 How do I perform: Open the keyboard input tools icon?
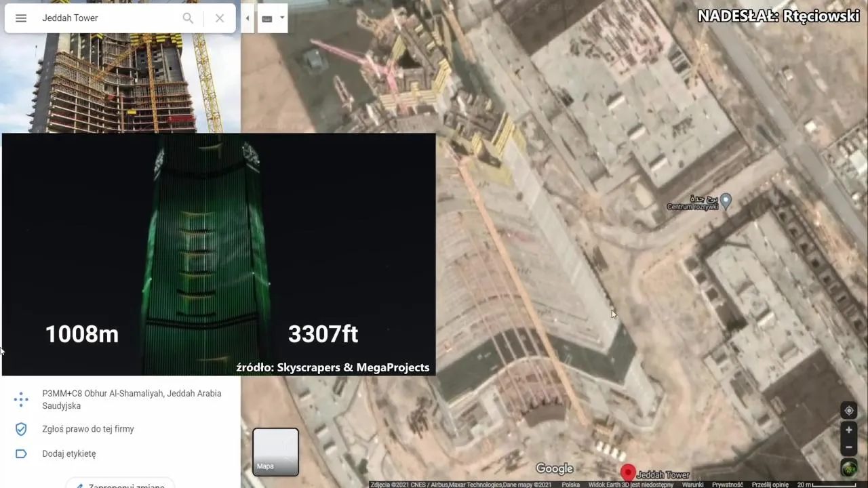coord(267,19)
